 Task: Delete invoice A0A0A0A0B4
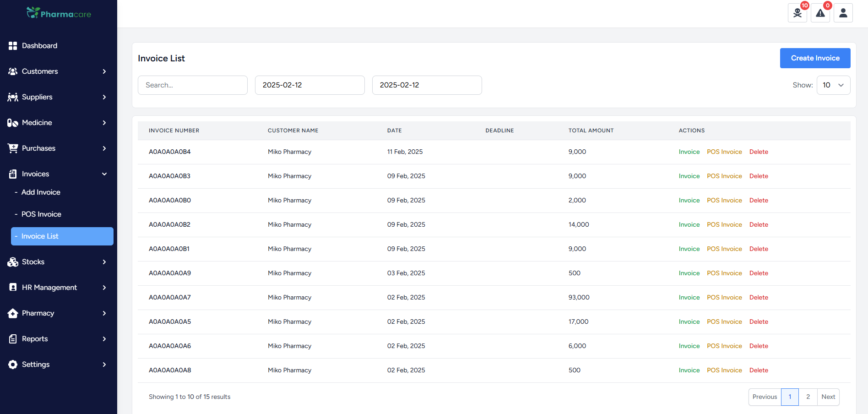click(759, 152)
